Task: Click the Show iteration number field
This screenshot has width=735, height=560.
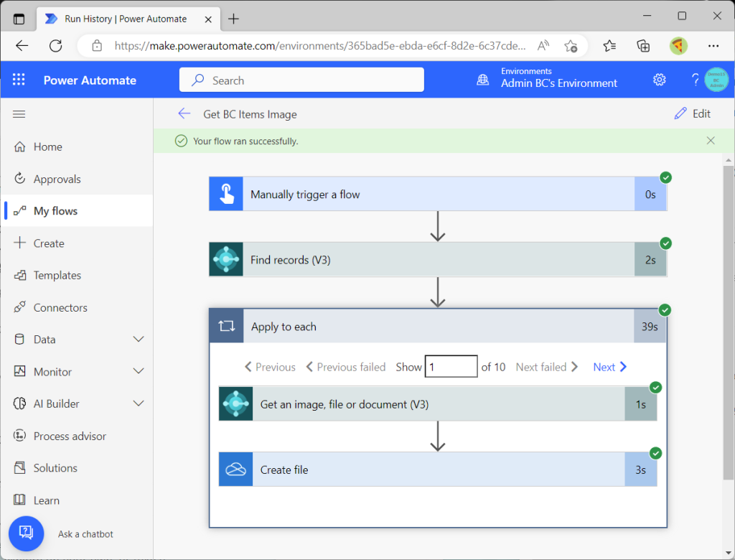Action: 451,366
